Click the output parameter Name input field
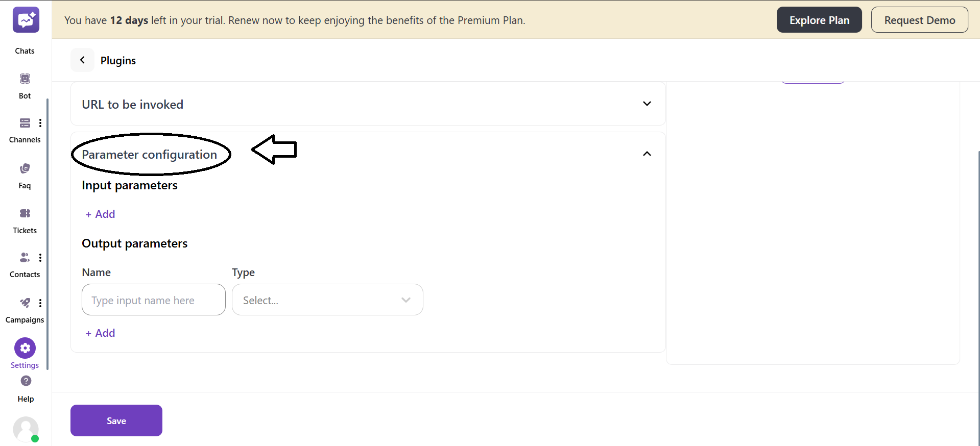 pyautogui.click(x=153, y=300)
